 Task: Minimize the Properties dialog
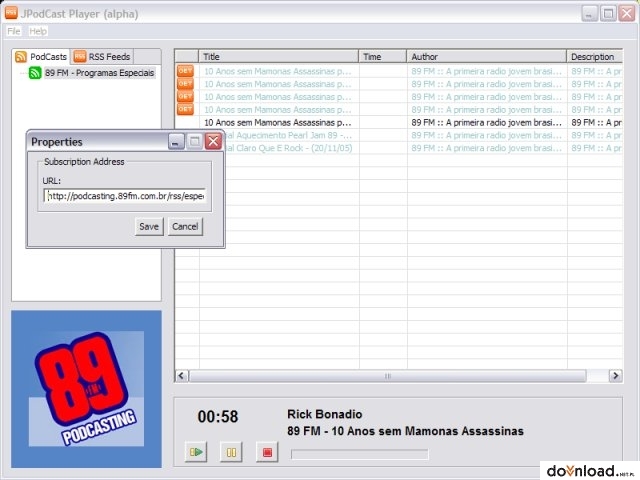pyautogui.click(x=176, y=142)
